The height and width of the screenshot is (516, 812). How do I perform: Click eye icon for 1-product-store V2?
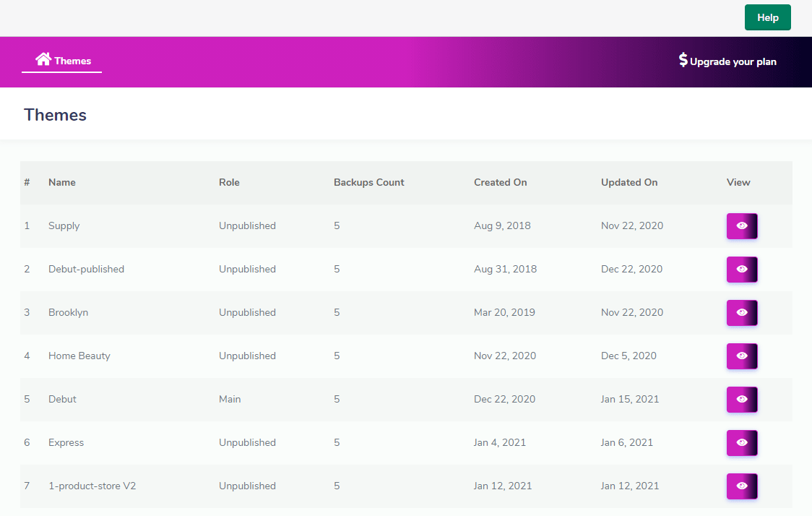pyautogui.click(x=742, y=486)
